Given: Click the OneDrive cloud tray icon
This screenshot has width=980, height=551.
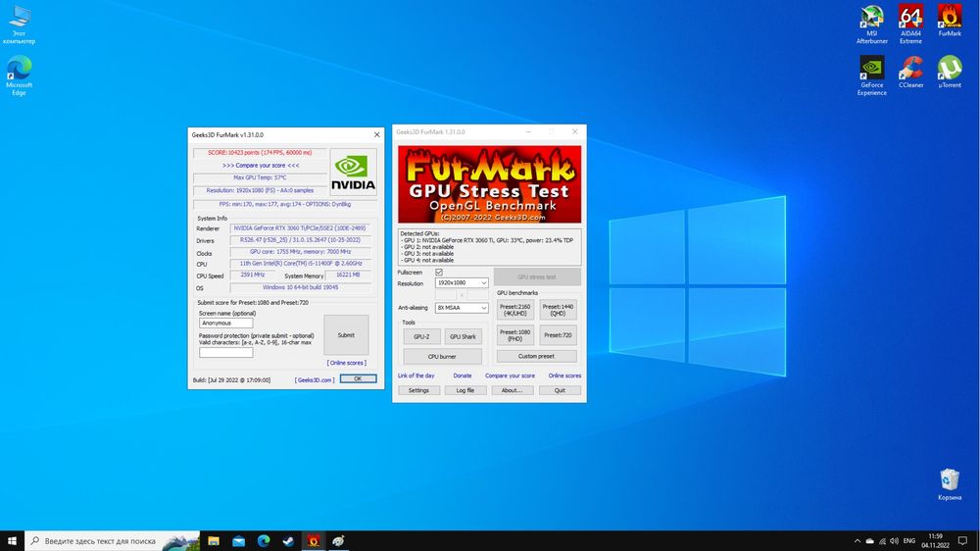Looking at the screenshot, I should pyautogui.click(x=869, y=541).
